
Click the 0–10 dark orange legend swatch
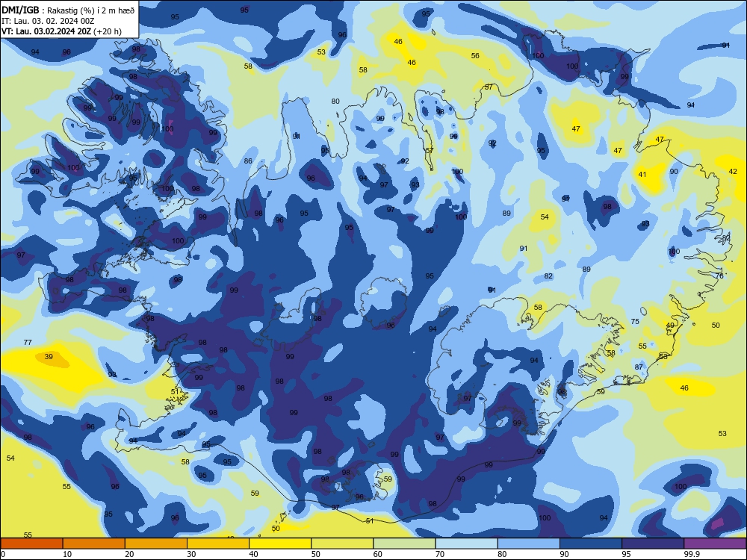pyautogui.click(x=31, y=544)
